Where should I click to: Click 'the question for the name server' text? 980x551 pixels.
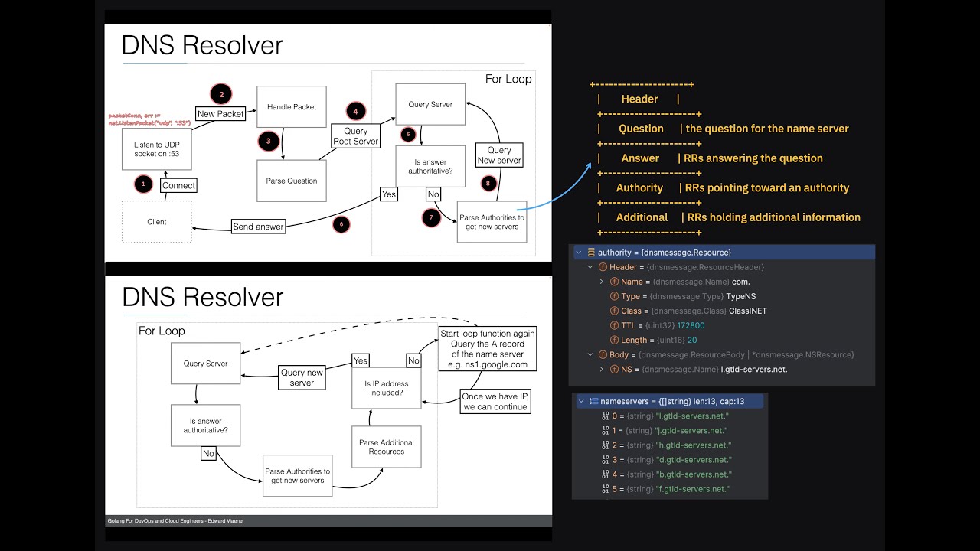click(x=767, y=129)
